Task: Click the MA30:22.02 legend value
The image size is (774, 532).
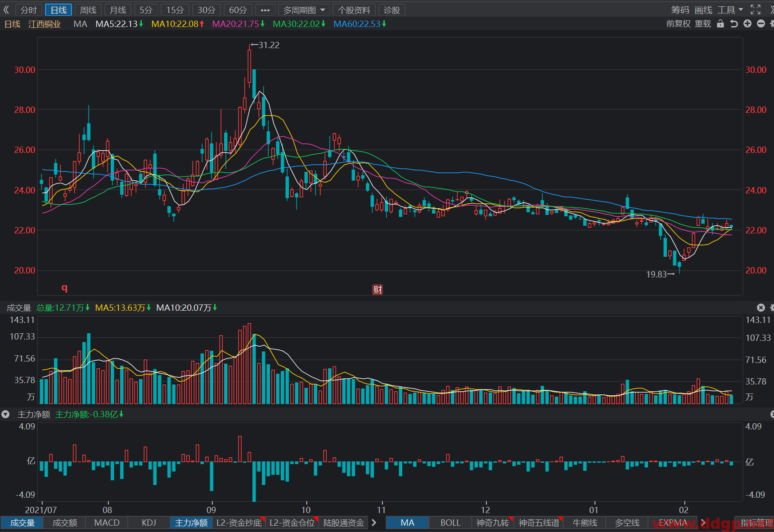Action: click(x=299, y=24)
